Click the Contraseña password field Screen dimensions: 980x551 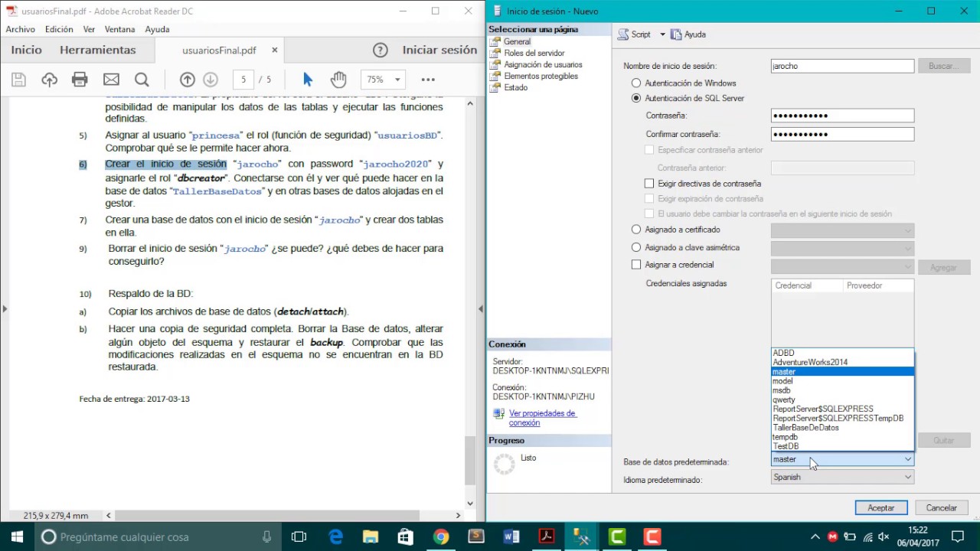point(842,116)
